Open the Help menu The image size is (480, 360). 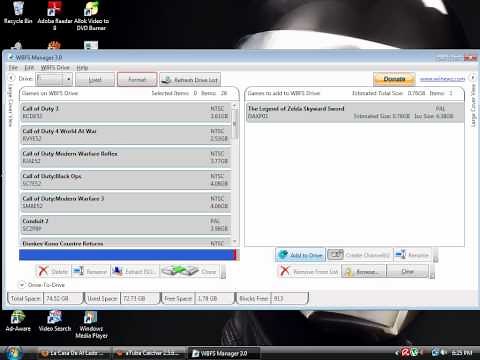(x=82, y=68)
